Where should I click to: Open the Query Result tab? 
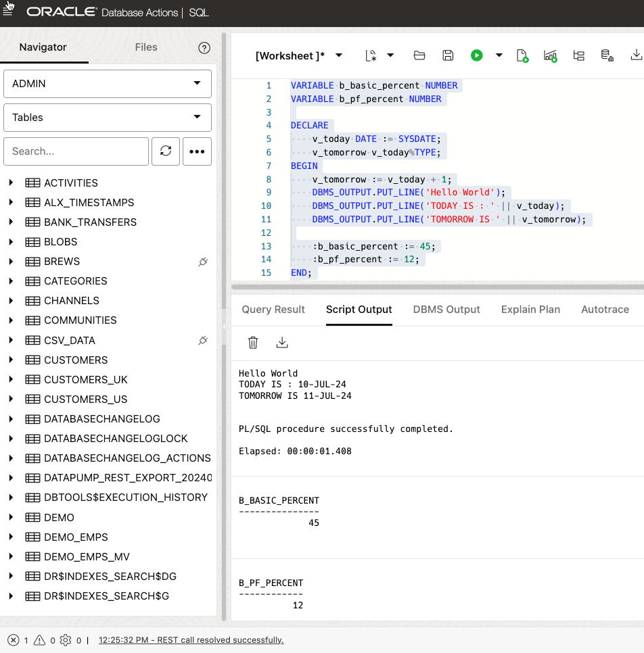(273, 310)
